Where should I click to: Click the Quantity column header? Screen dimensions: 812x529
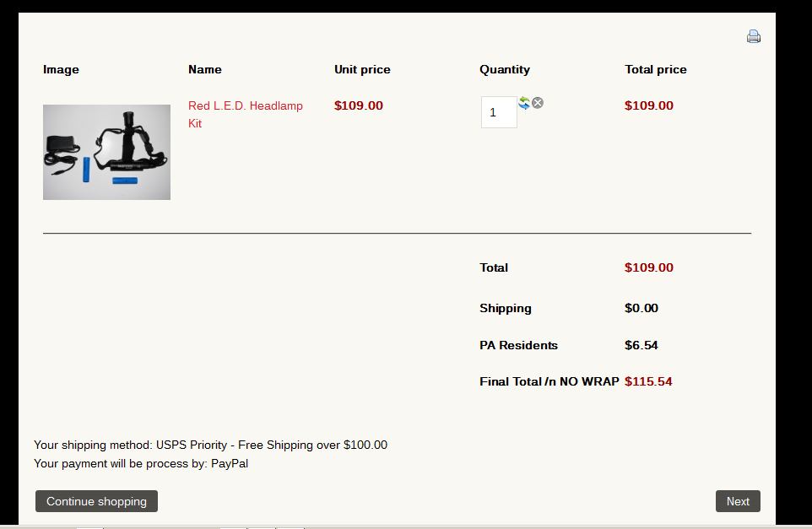pyautogui.click(x=505, y=69)
